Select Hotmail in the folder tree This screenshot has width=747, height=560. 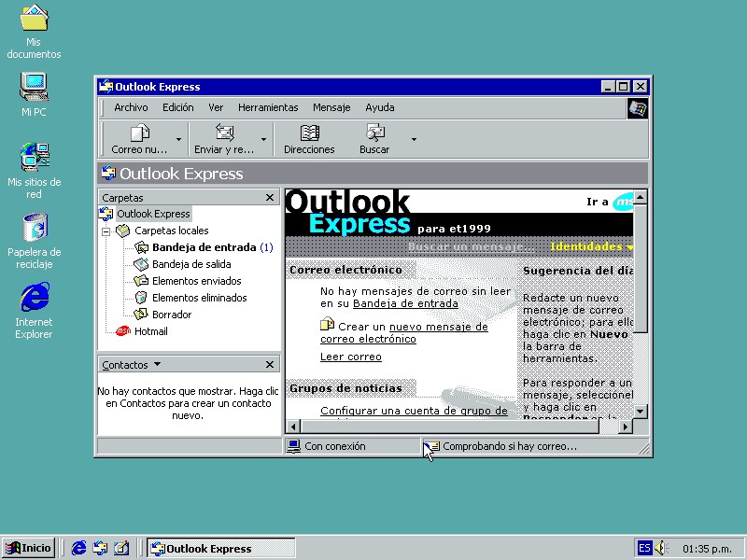pos(142,331)
